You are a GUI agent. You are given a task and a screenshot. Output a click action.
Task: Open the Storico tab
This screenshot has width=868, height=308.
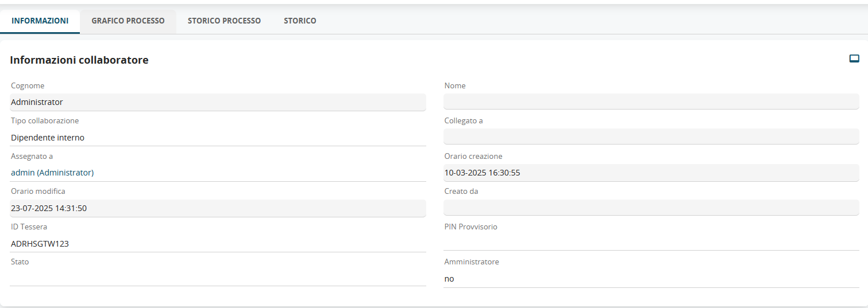point(300,21)
